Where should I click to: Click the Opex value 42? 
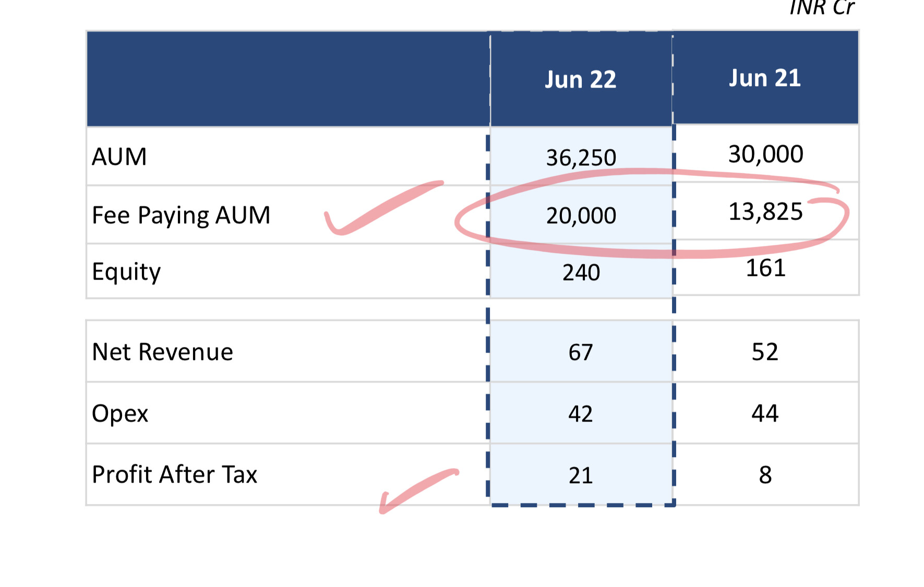tap(580, 414)
